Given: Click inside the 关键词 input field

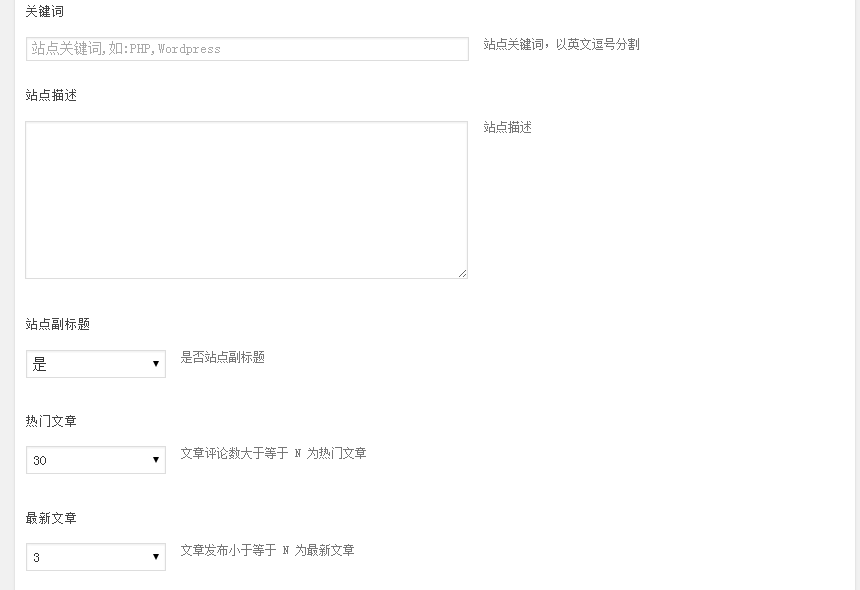Looking at the screenshot, I should click(x=246, y=48).
